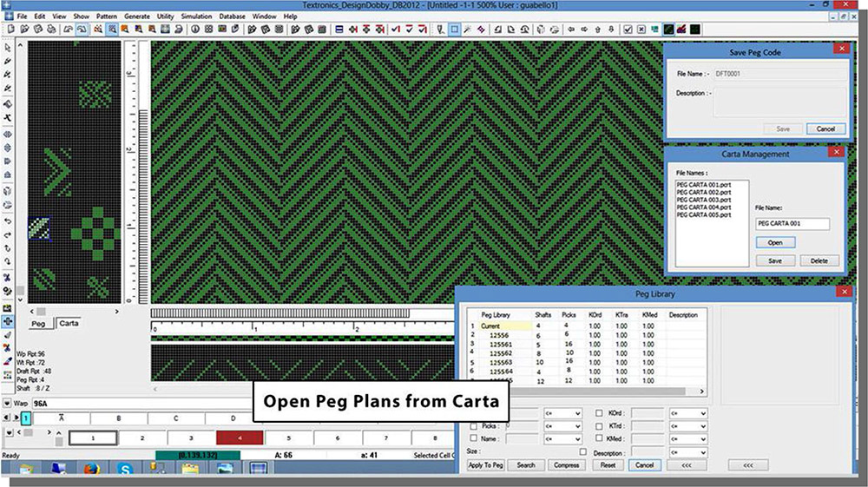Open the Database menu
868x487 pixels.
pos(232,16)
